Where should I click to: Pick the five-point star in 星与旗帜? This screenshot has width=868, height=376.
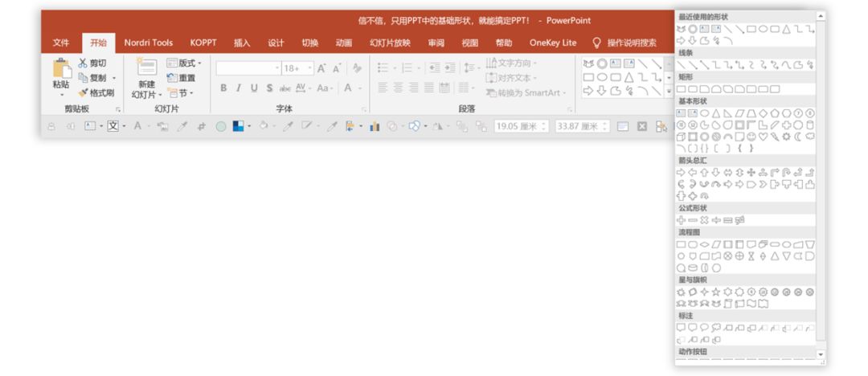[x=716, y=292]
